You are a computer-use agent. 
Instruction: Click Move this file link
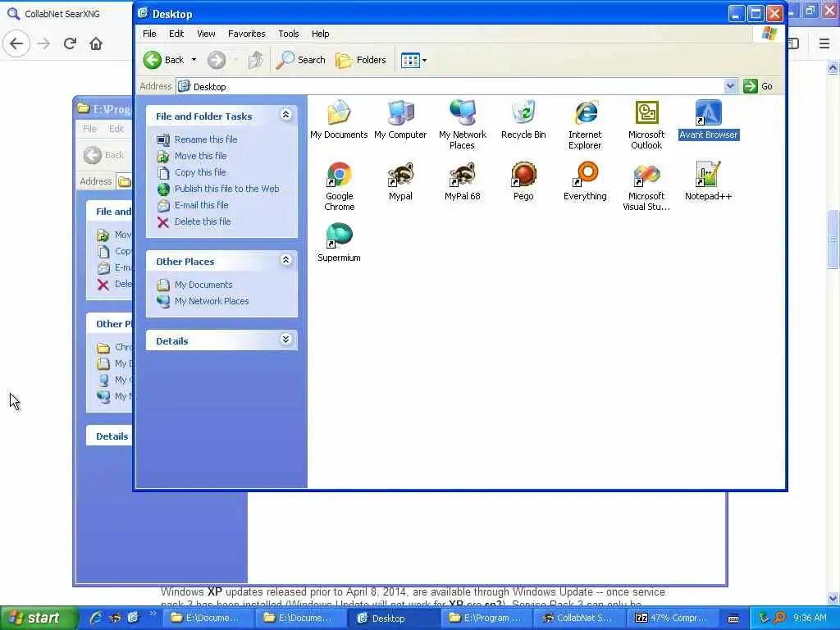[200, 156]
